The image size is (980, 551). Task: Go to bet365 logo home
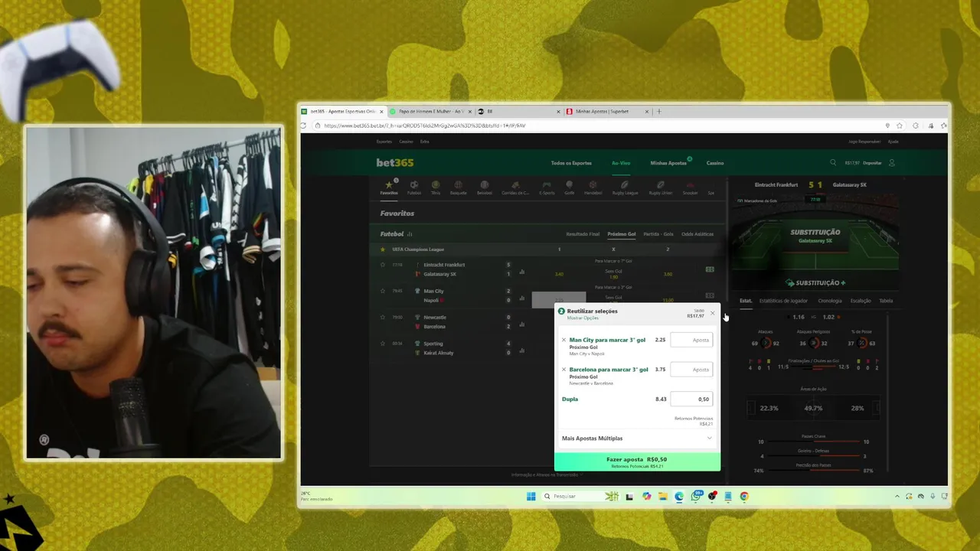tap(395, 162)
